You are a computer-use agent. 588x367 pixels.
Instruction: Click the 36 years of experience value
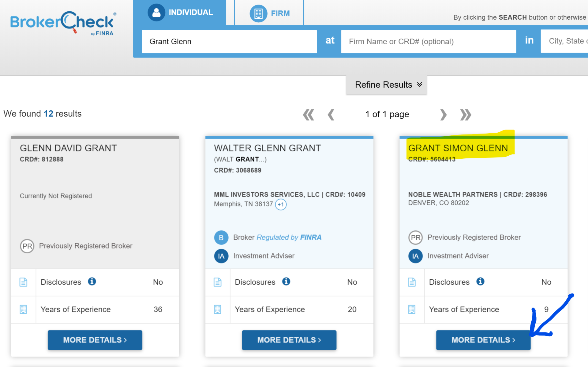point(158,309)
